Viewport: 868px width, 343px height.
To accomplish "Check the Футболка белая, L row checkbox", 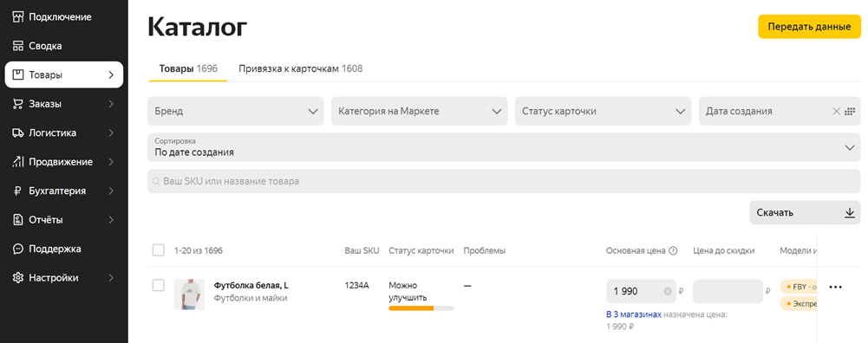I will [x=159, y=285].
